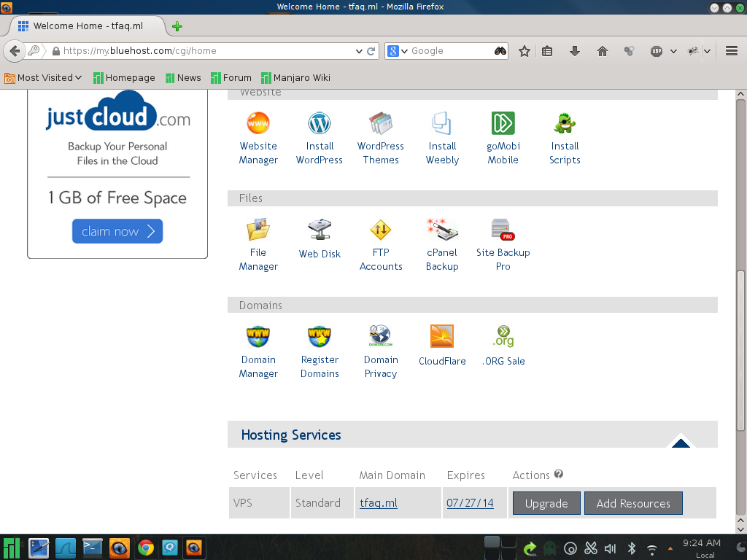Open the CloudFlare icon
This screenshot has width=747, height=560.
tap(442, 337)
